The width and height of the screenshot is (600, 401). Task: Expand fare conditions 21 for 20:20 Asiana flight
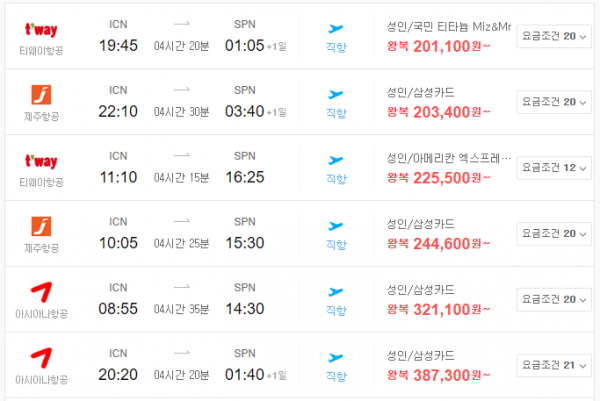tap(554, 365)
